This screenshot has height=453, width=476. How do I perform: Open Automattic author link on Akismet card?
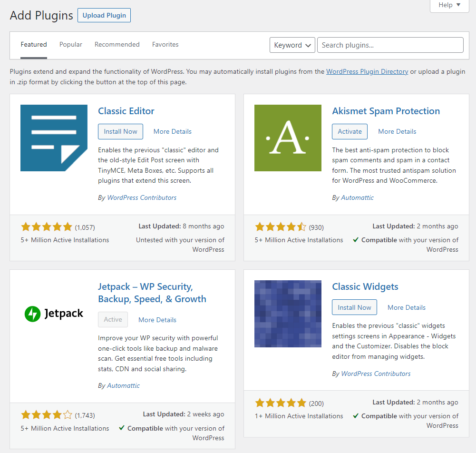click(357, 197)
